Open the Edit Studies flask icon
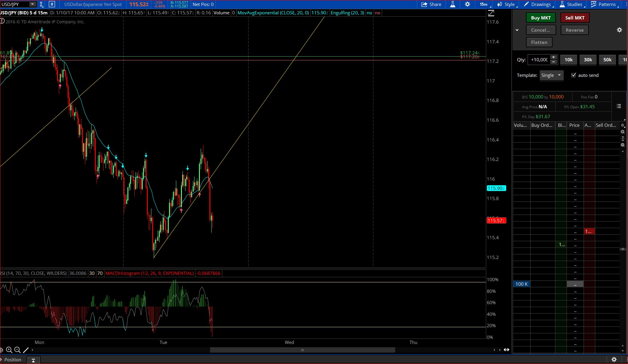Screen dimensions: 628x364 (453, 4)
